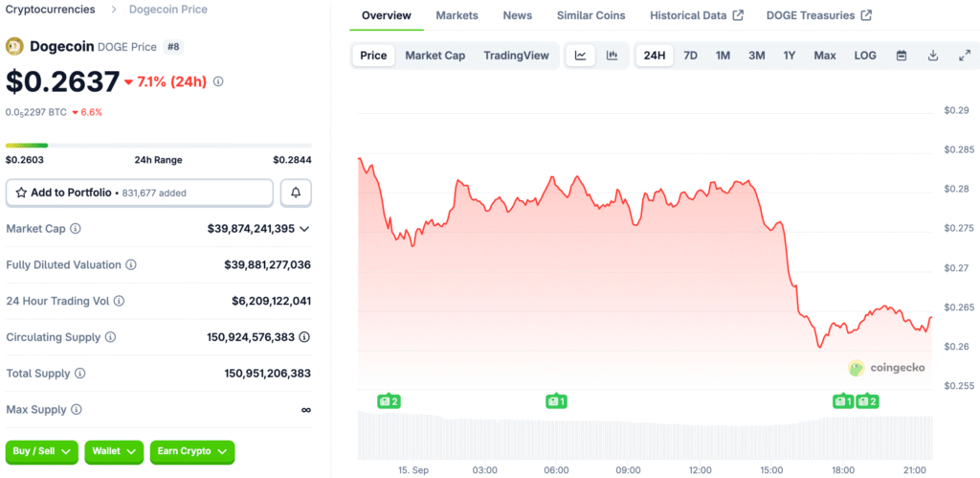Viewport: 980px width, 478px height.
Task: Select the 7D time range
Action: (x=690, y=56)
